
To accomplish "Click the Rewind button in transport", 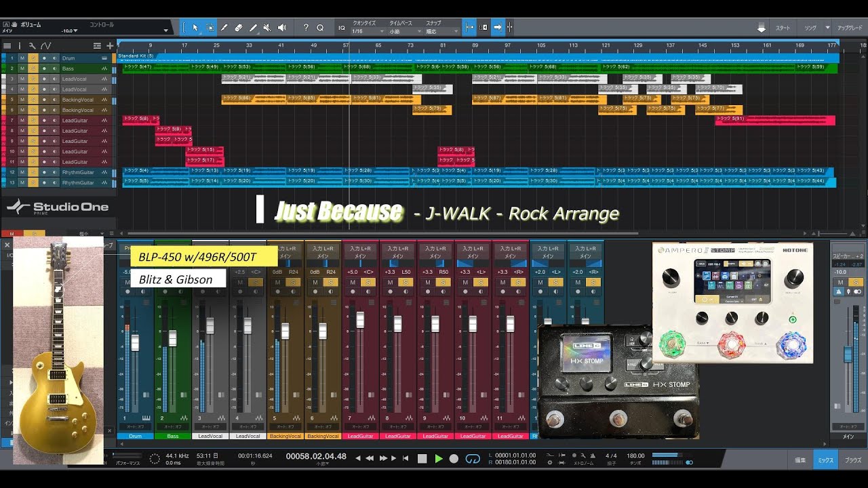I will coord(370,459).
